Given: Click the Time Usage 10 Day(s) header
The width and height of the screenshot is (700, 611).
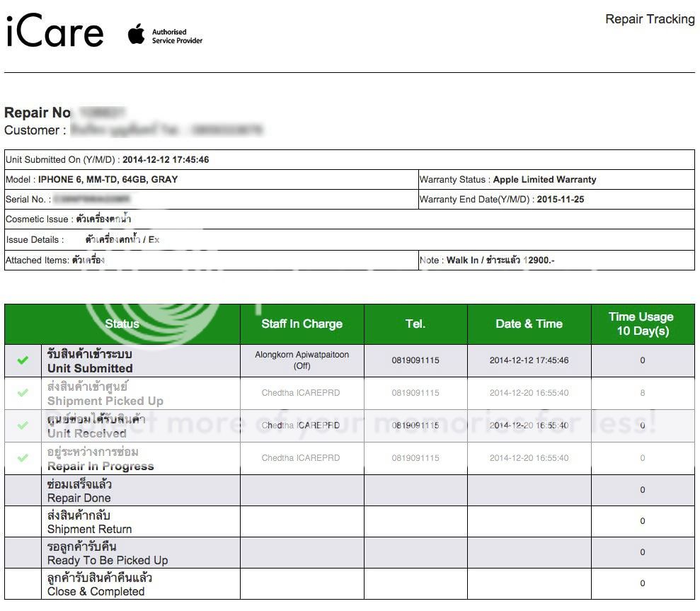Looking at the screenshot, I should tap(642, 324).
